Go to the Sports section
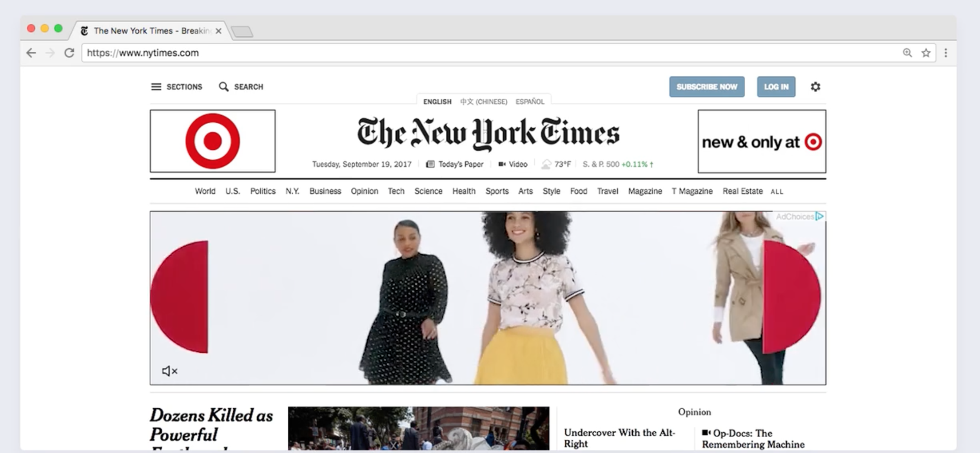Viewport: 980px width, 453px height. pos(497,191)
